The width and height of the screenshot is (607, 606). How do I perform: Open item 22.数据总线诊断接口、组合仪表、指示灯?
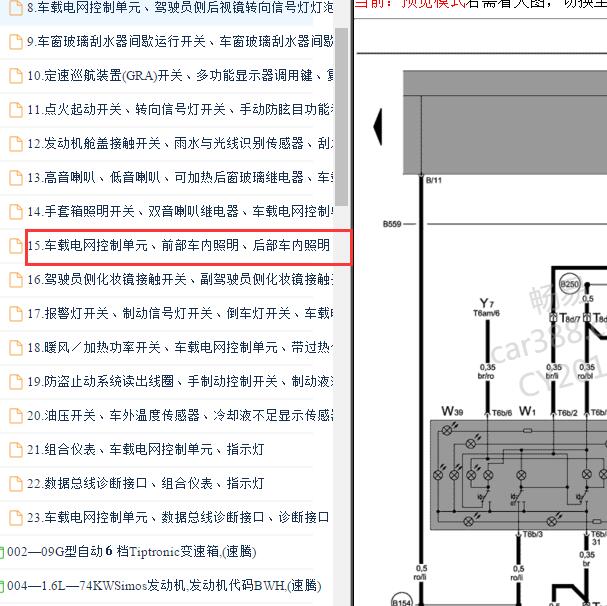[x=146, y=483]
